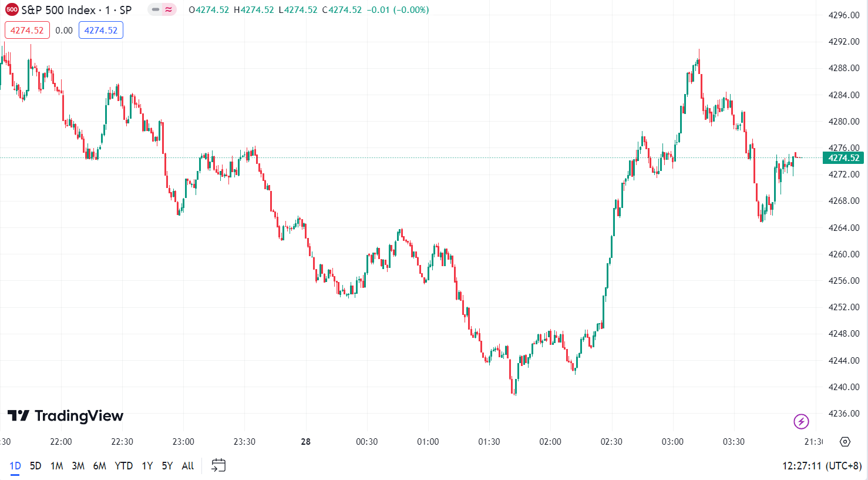Click the change value −0.01 (−0.00%)
Image resolution: width=868 pixels, height=480 pixels.
(x=398, y=10)
